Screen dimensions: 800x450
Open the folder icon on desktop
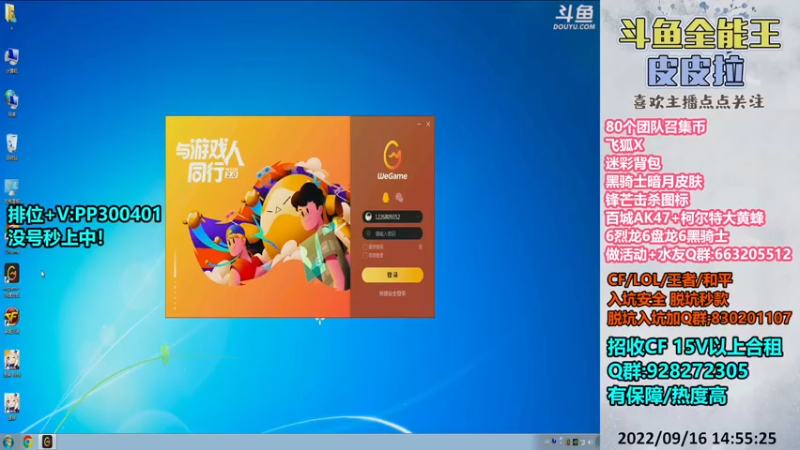11,15
